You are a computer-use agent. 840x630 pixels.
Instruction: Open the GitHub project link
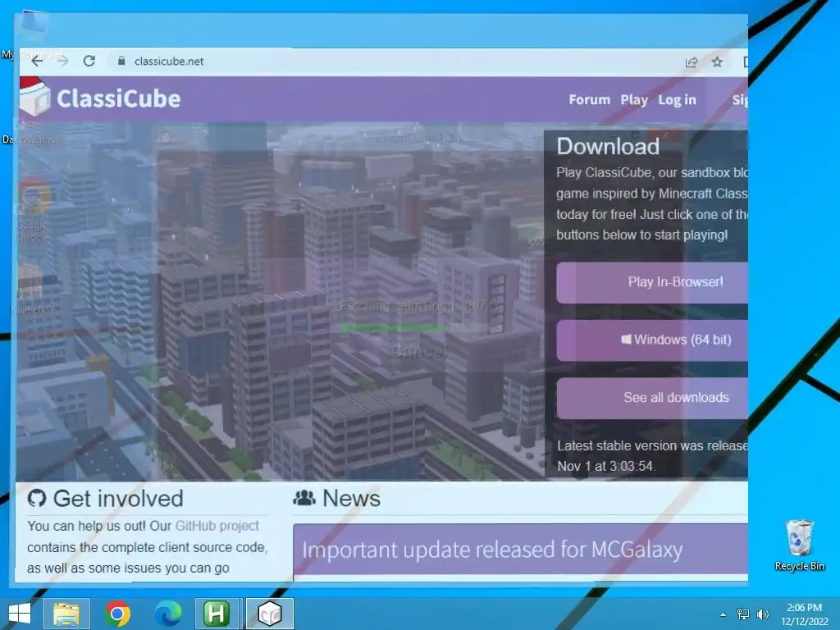217,526
